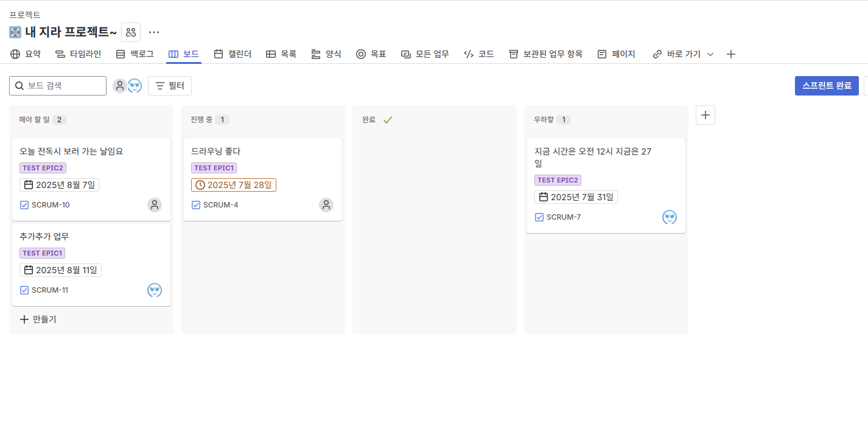Click the 스프린트 완료 button
The image size is (868, 435).
tap(827, 86)
